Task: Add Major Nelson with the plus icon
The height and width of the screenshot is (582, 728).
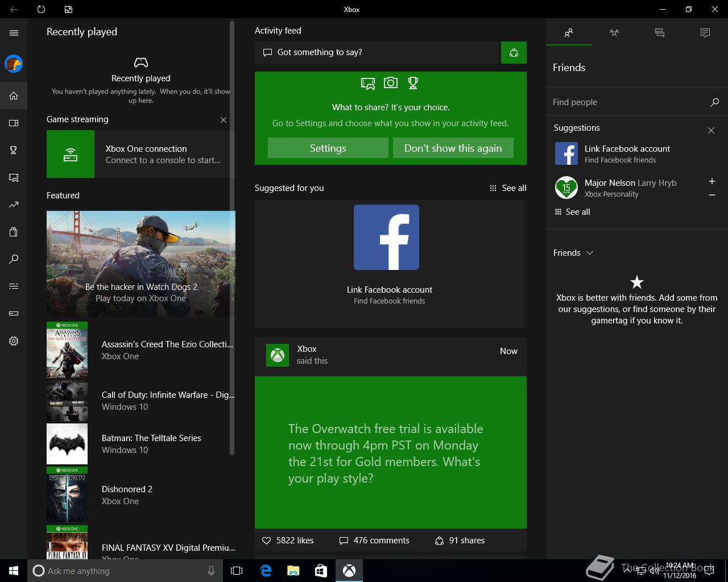Action: (712, 181)
